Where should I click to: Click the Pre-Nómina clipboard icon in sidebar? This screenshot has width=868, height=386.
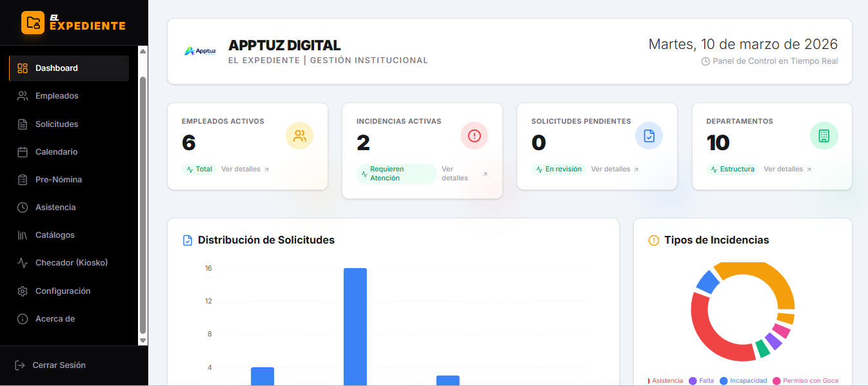click(23, 180)
